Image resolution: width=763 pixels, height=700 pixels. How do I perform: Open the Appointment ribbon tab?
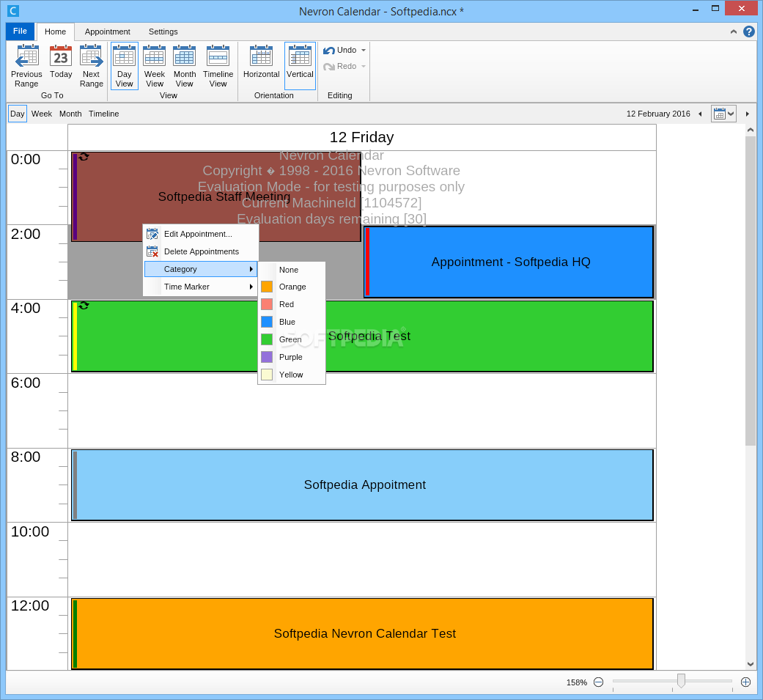[108, 32]
